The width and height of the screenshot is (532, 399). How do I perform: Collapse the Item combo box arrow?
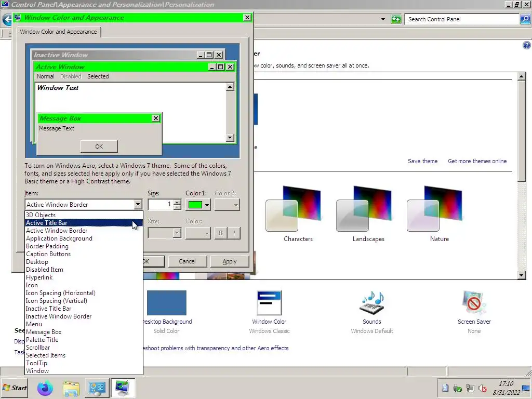[x=138, y=205]
